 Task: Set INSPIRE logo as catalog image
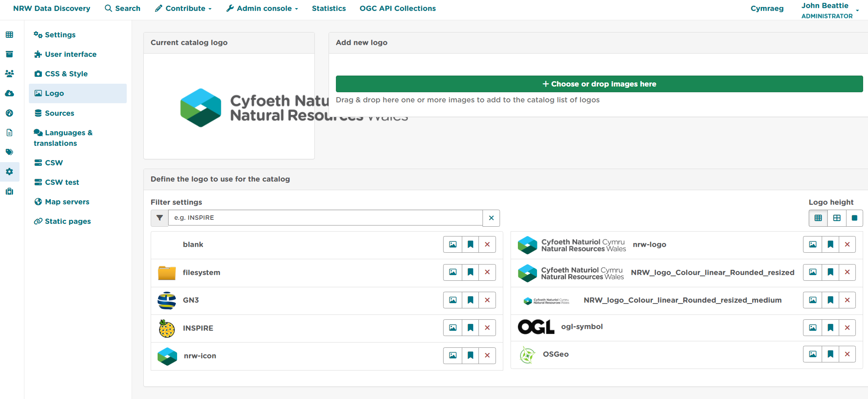(452, 327)
